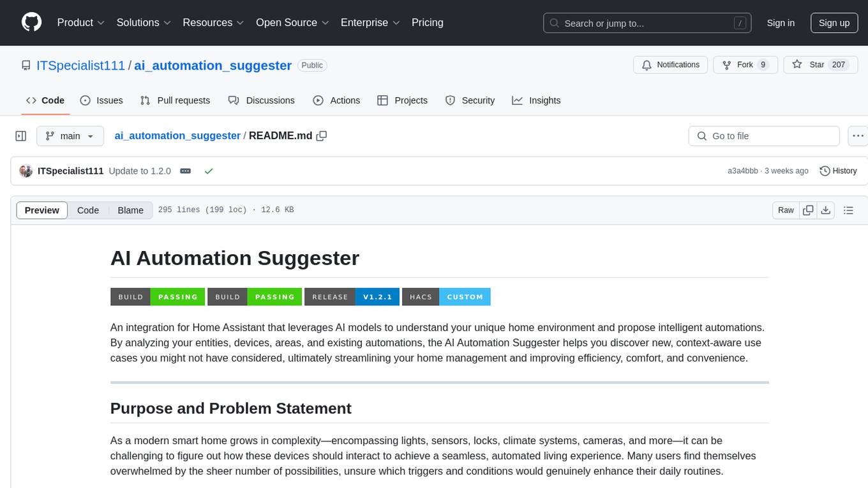Image resolution: width=868 pixels, height=488 pixels.
Task: Copy the README.md file path
Action: point(322,136)
